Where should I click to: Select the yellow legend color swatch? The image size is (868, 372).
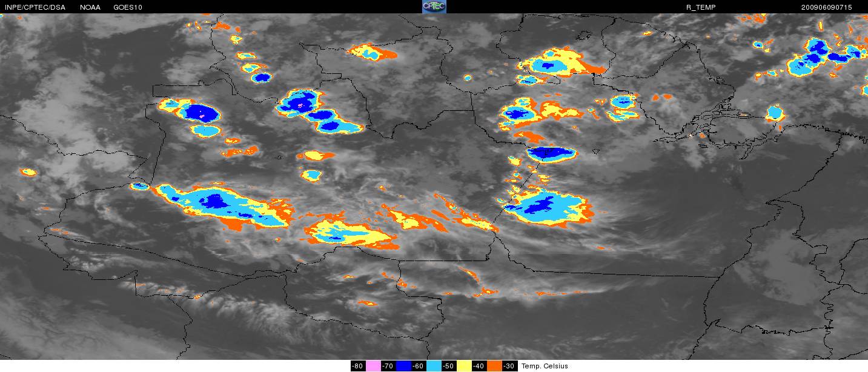pos(464,366)
